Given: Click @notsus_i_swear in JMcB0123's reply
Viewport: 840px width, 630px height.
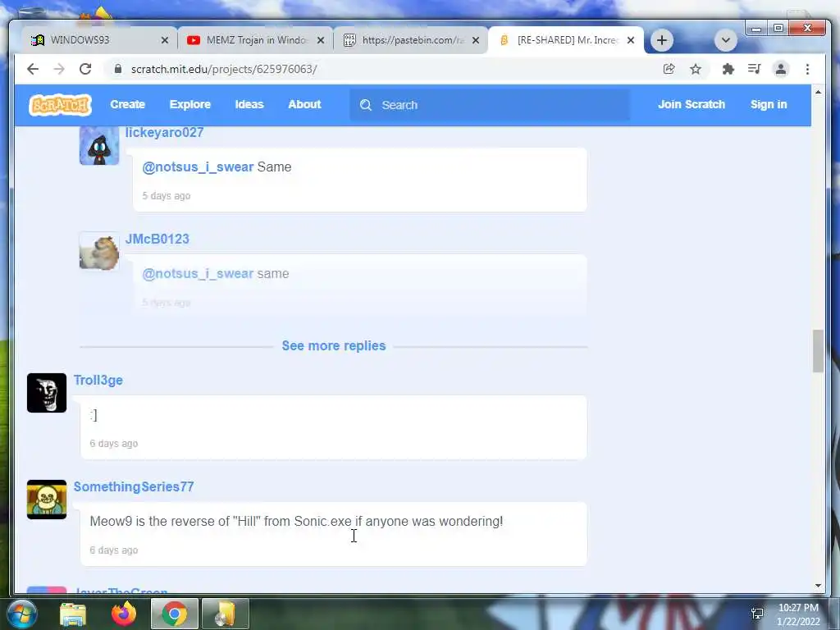Looking at the screenshot, I should (198, 274).
